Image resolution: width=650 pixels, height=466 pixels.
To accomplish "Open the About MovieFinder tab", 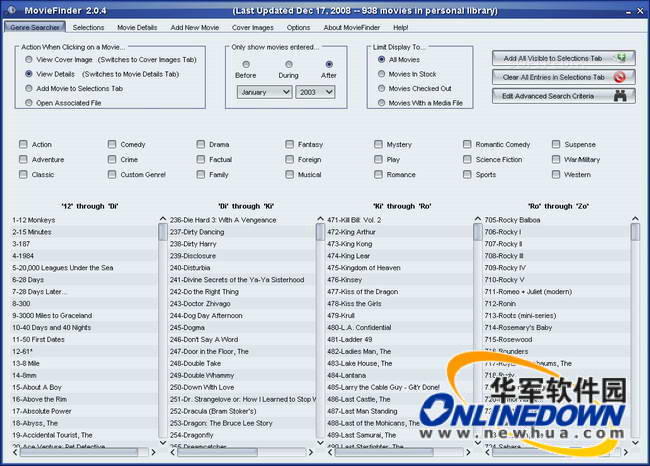I will point(352,27).
